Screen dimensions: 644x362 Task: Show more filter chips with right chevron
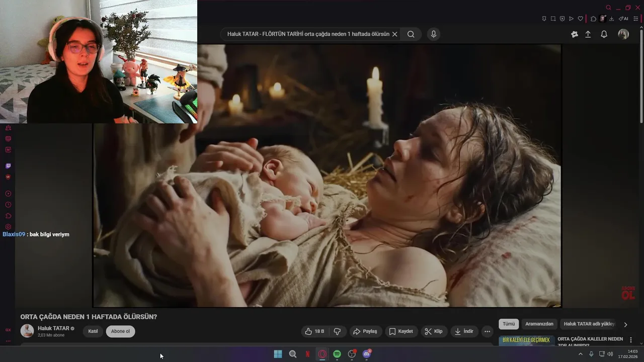pos(625,325)
